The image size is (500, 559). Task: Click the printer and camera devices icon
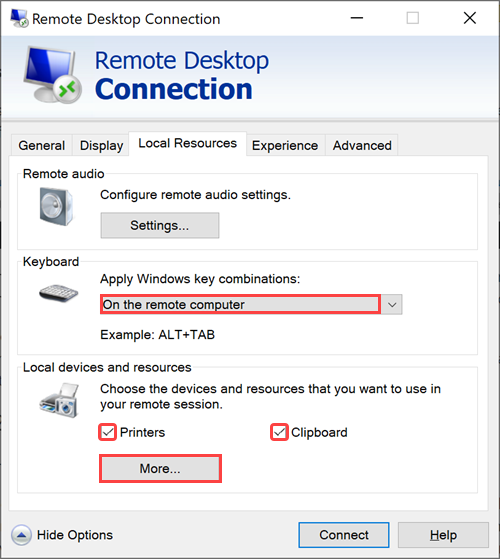pyautogui.click(x=60, y=400)
